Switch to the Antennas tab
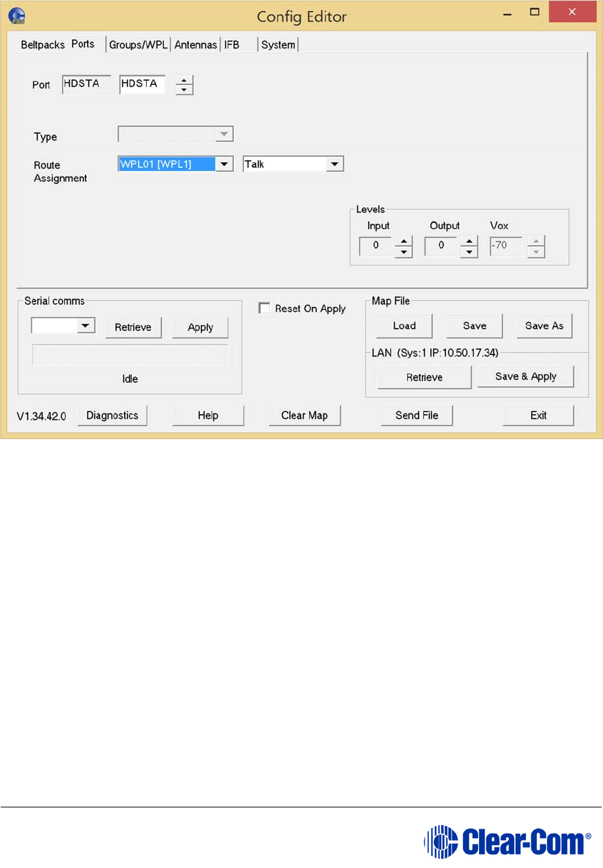 point(196,45)
